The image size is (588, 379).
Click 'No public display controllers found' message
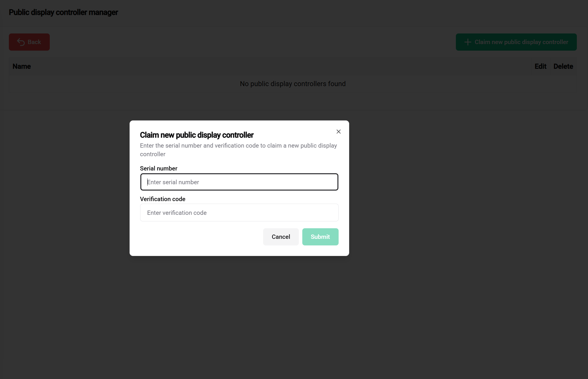[x=293, y=84]
